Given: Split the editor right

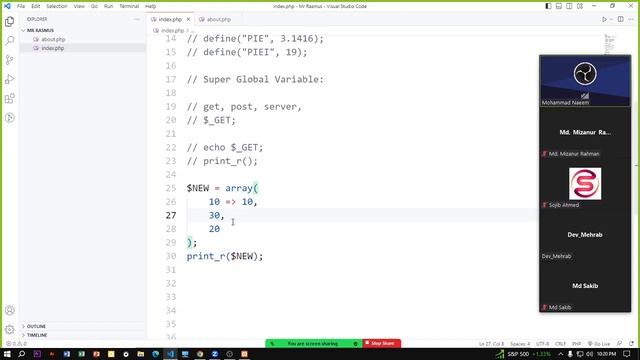Looking at the screenshot, I should tap(620, 19).
